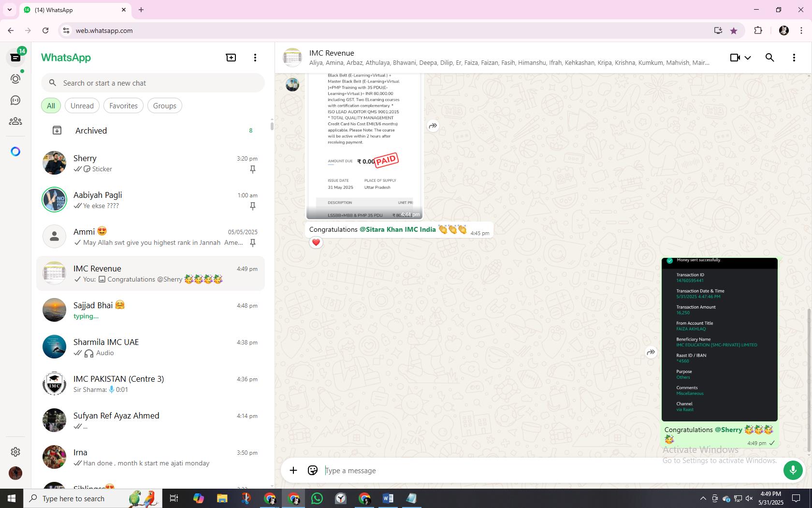
Task: Click the @Sitara Khan IMC India mention
Action: pos(397,229)
